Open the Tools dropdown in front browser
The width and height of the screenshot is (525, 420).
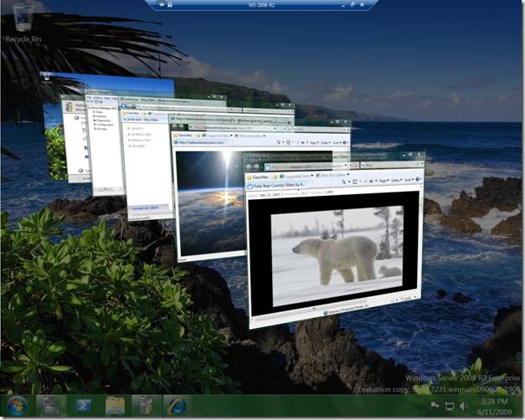(413, 179)
